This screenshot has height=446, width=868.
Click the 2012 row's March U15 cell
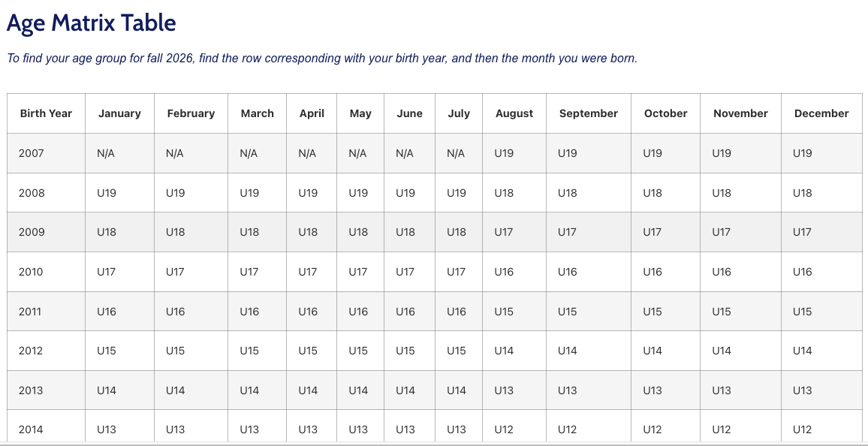point(249,351)
